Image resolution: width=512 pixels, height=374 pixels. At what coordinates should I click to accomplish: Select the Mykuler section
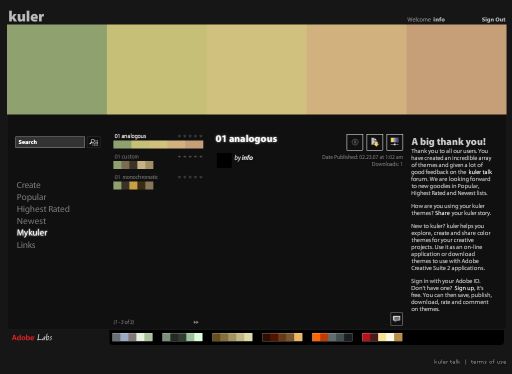[x=32, y=233]
